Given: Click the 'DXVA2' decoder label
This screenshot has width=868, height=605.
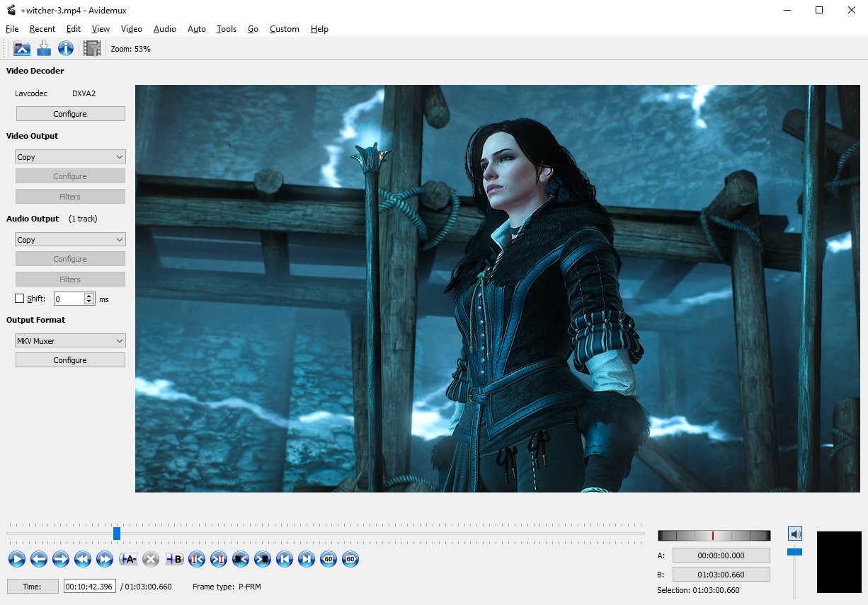Looking at the screenshot, I should [x=84, y=93].
